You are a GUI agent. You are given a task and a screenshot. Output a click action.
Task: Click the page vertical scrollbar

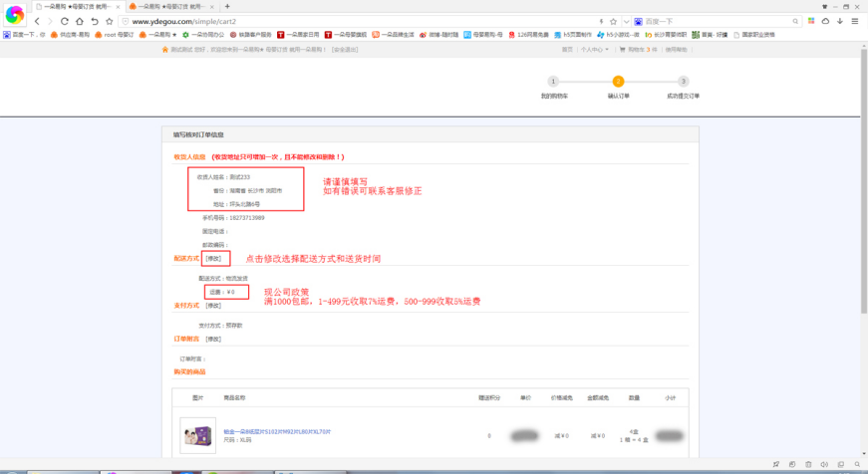pyautogui.click(x=864, y=182)
